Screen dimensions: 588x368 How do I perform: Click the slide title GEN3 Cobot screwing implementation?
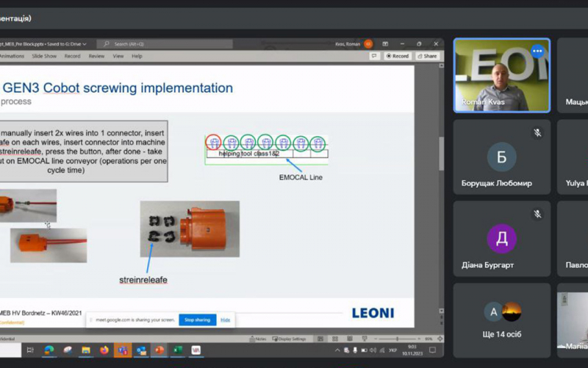click(118, 88)
